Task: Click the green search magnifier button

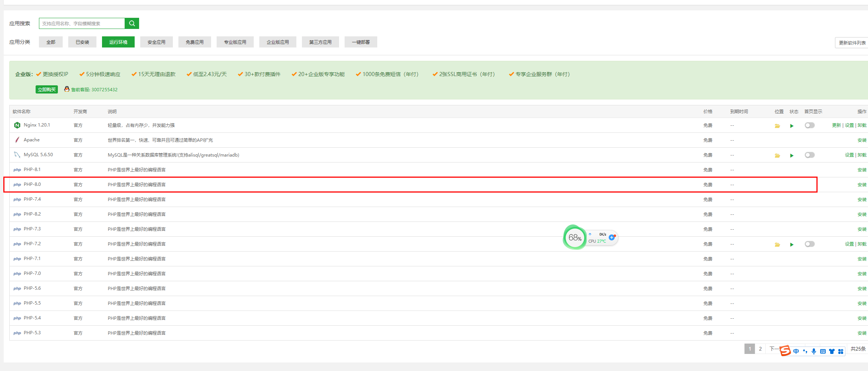Action: pos(132,23)
